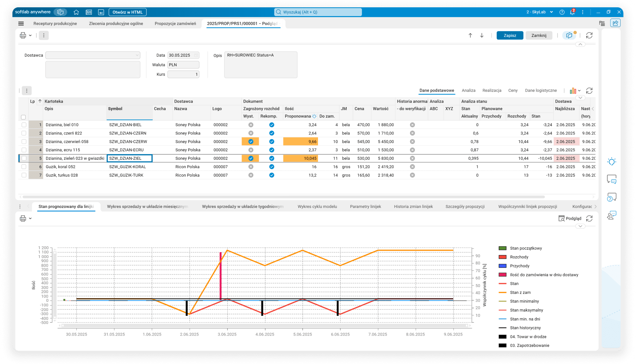Click the lightbulb icon in right sidebar
Image resolution: width=636 pixels, height=364 pixels.
tap(612, 162)
